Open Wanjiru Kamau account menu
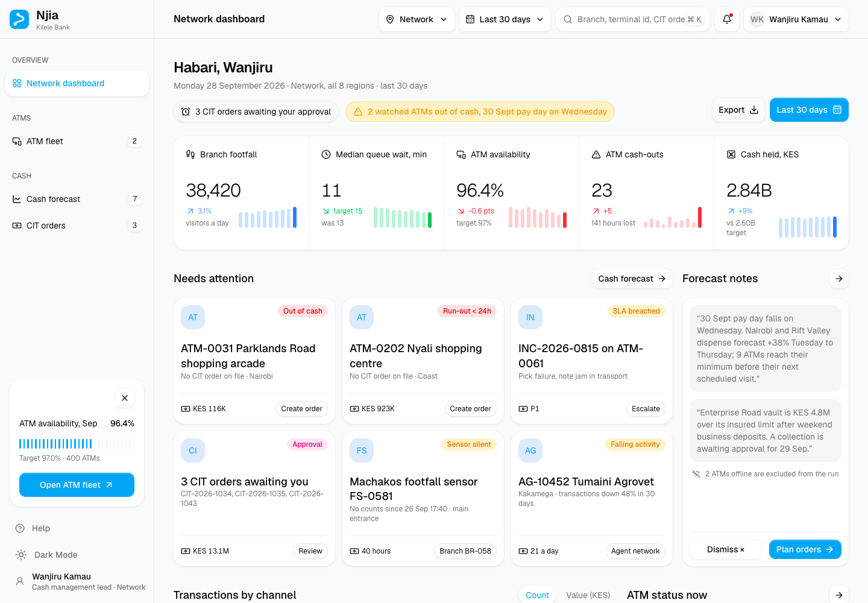 (x=796, y=19)
